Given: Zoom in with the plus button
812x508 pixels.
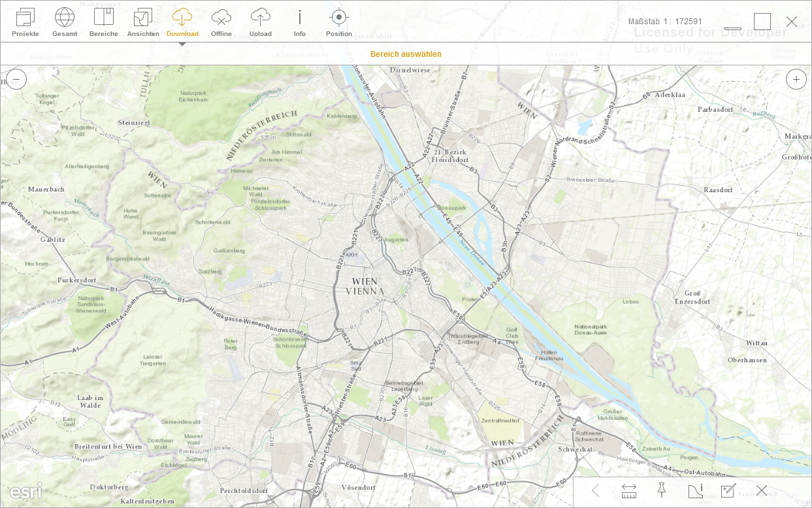Looking at the screenshot, I should 796,79.
